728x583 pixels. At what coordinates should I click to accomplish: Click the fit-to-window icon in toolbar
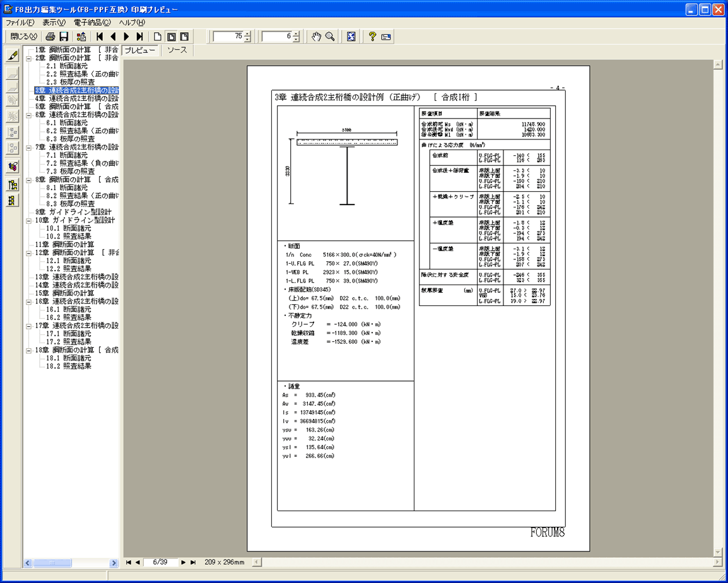point(351,37)
